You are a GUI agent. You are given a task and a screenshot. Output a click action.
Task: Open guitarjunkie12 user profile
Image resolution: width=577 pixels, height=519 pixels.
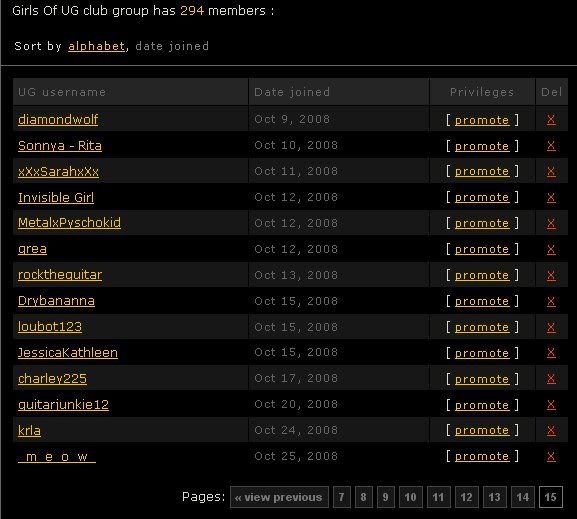pyautogui.click(x=63, y=405)
